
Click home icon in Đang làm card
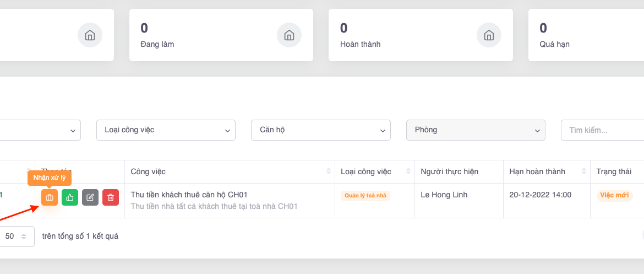pos(289,35)
